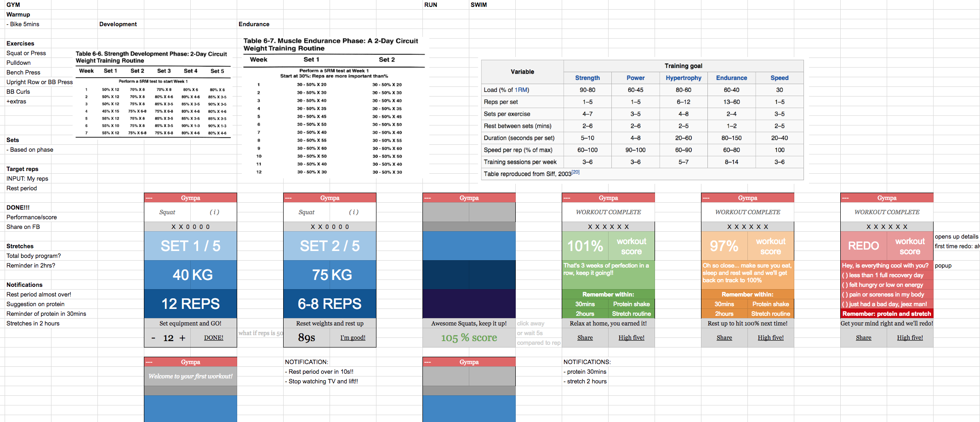Click the orange 97% score block

coord(724,246)
